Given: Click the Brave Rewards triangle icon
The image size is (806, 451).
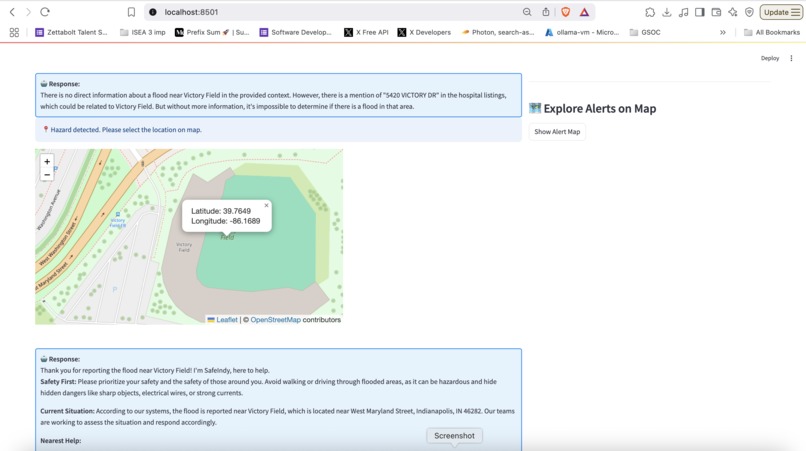Looking at the screenshot, I should pyautogui.click(x=584, y=12).
